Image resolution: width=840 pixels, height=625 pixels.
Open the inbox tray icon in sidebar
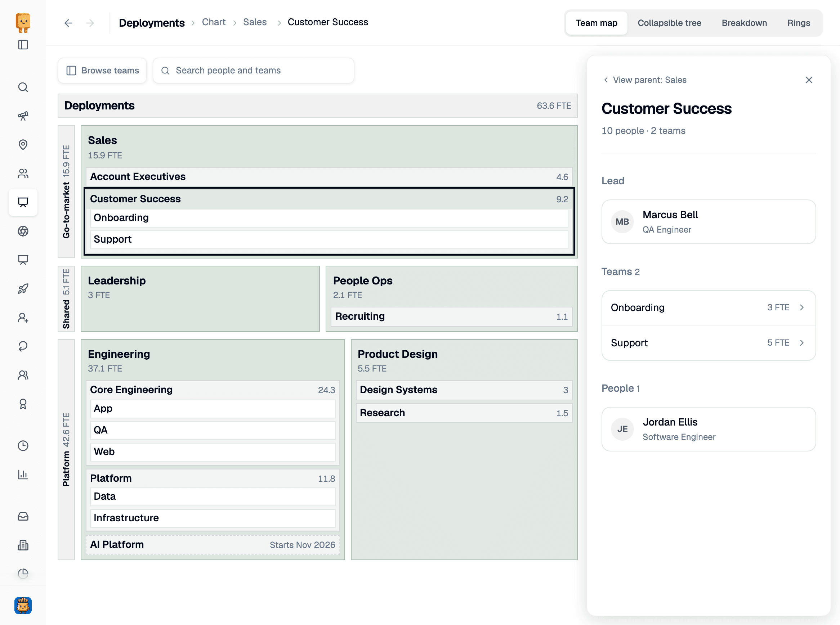[x=23, y=516]
